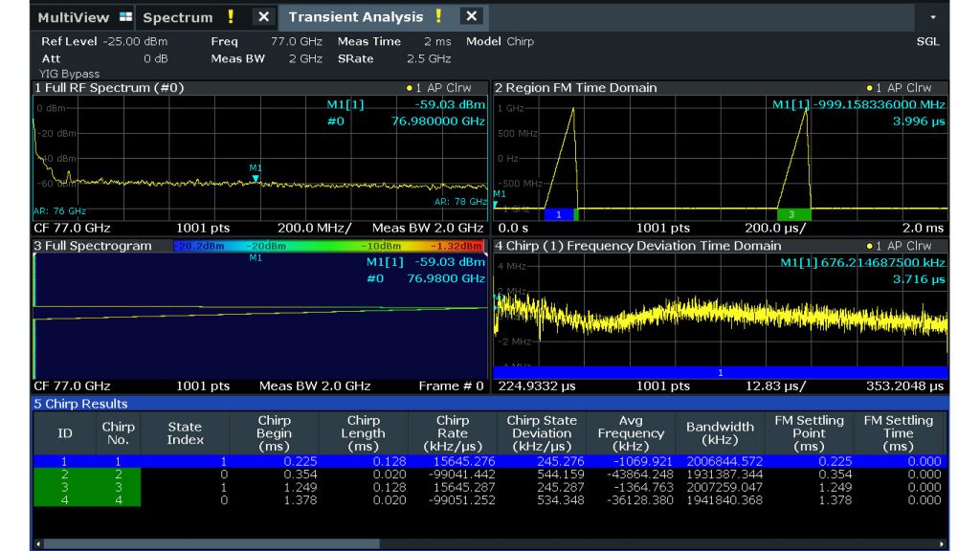
Task: Open the tab overflow dropdown arrow
Action: click(x=933, y=17)
